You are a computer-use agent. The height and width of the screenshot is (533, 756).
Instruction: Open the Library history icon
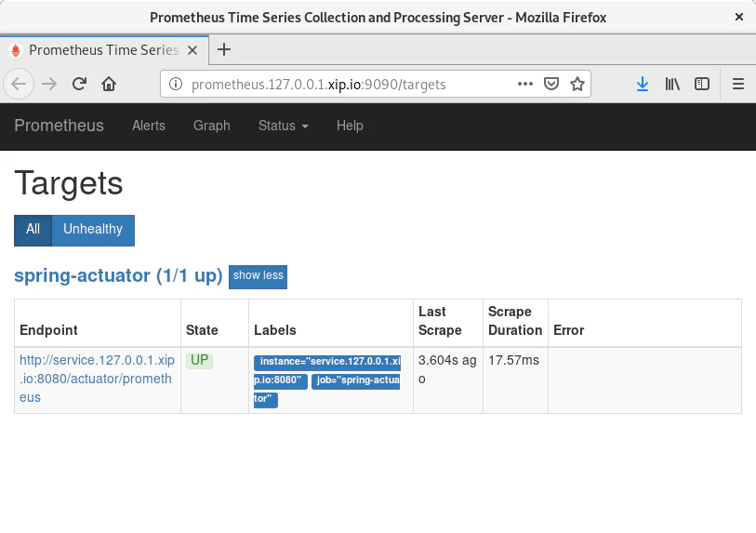coord(672,84)
